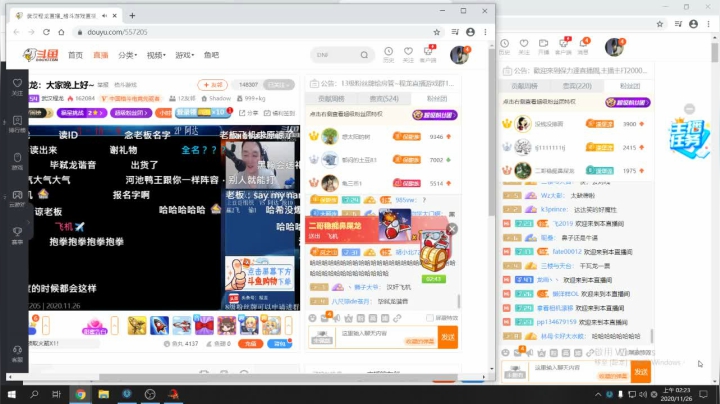Click the Douyu logo in the header
The image size is (720, 404).
(x=41, y=55)
